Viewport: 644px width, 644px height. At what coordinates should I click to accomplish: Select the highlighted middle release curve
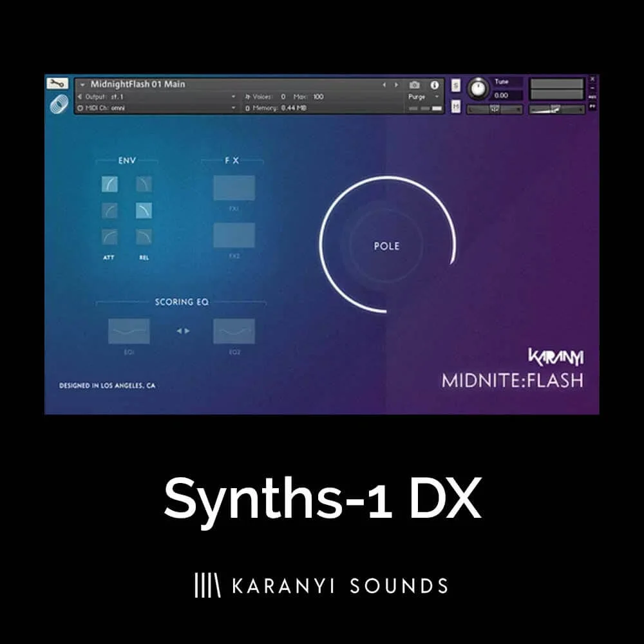click(x=144, y=211)
